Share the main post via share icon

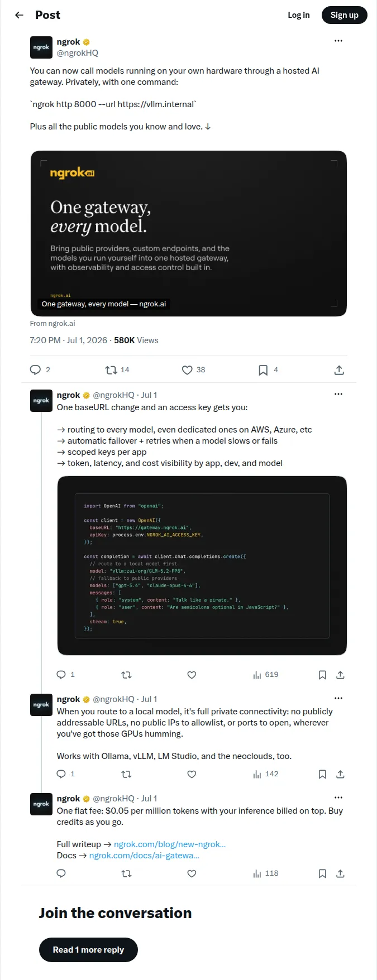point(339,370)
